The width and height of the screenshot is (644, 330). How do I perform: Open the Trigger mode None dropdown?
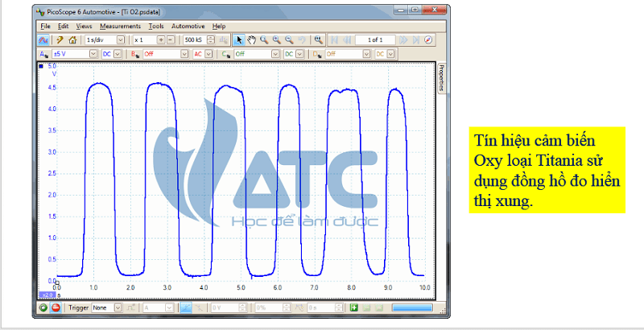[x=118, y=307]
